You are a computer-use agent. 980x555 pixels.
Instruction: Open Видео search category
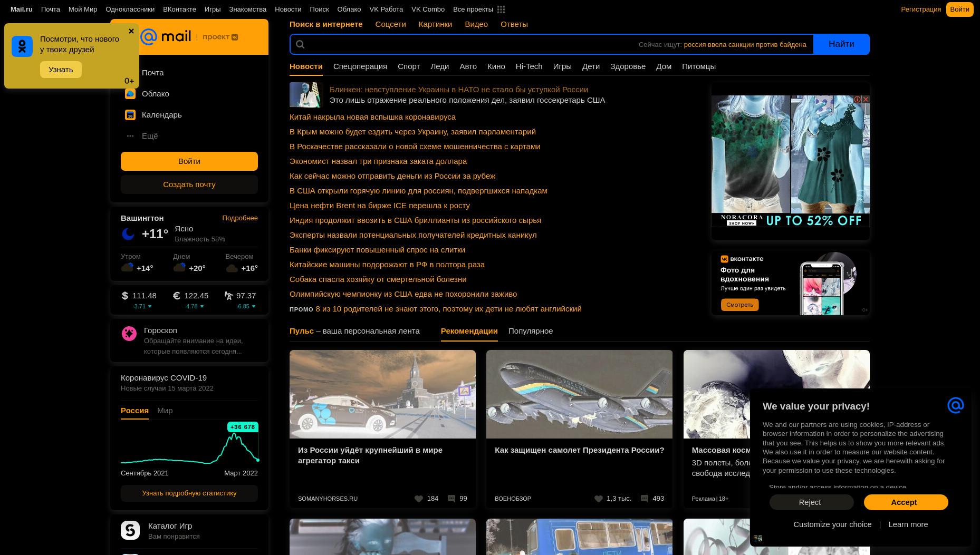[476, 24]
